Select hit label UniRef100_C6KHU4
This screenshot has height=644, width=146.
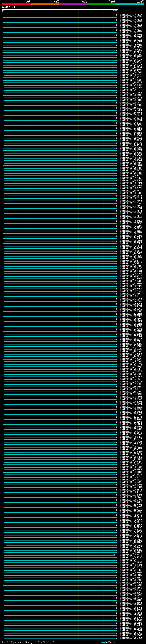131,35
